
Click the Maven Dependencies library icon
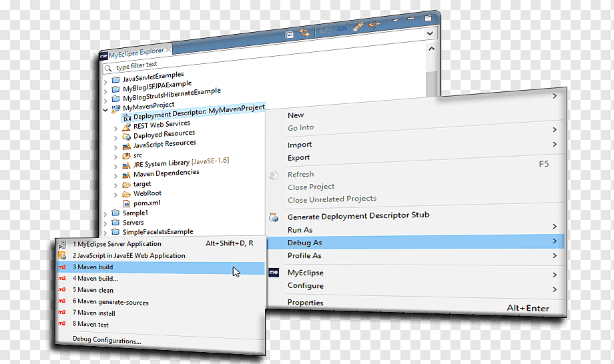[126, 175]
